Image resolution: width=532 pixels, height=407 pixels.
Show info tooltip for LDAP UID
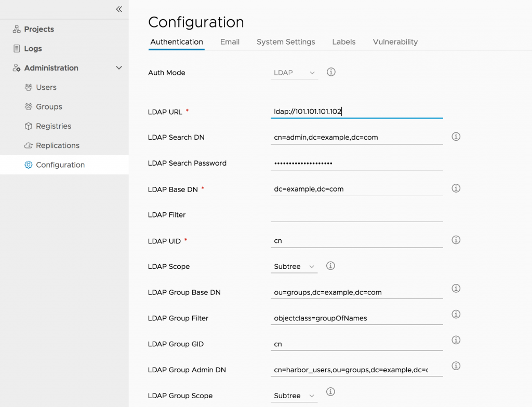click(456, 240)
